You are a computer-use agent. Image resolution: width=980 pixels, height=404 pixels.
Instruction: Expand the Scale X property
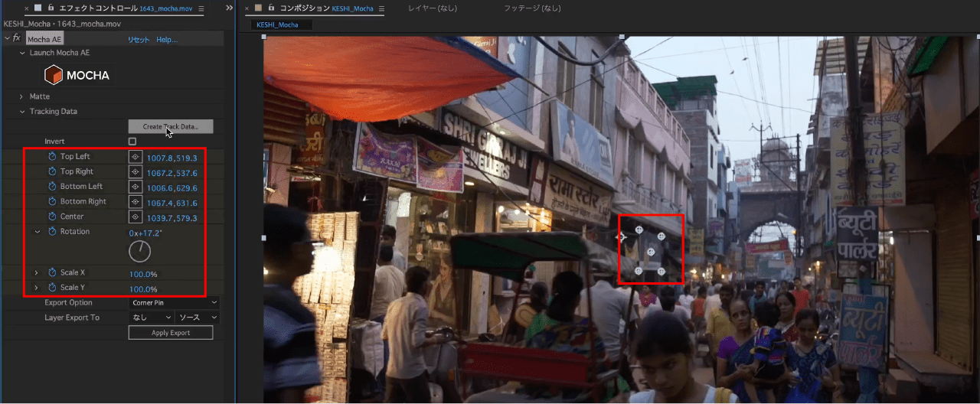click(x=37, y=272)
